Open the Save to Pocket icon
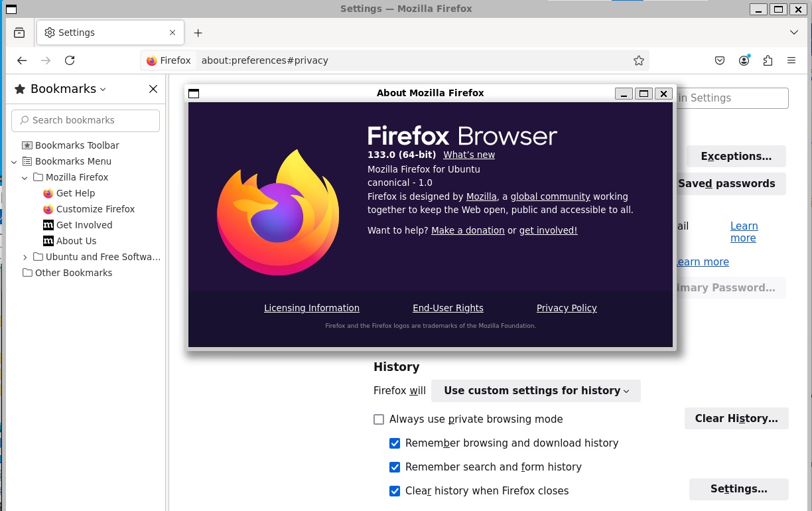This screenshot has width=812, height=511. [720, 60]
